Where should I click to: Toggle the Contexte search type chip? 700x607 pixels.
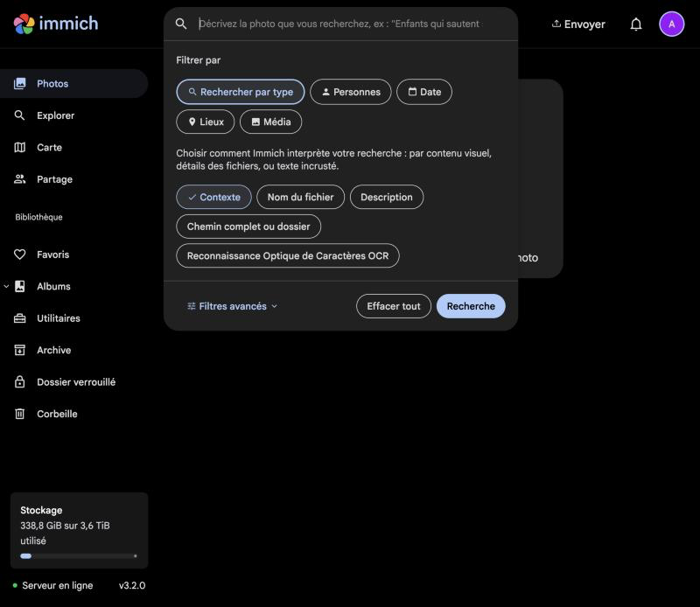coord(213,197)
